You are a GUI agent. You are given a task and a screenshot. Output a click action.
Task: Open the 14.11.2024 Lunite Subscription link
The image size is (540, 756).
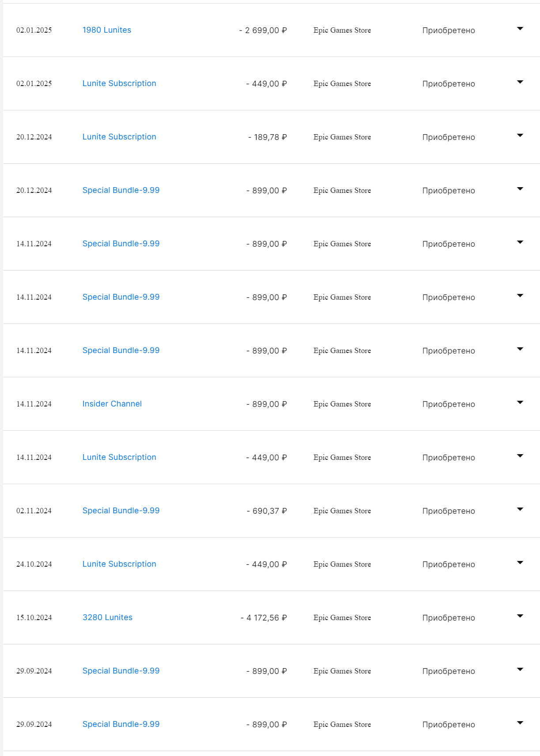tap(119, 457)
